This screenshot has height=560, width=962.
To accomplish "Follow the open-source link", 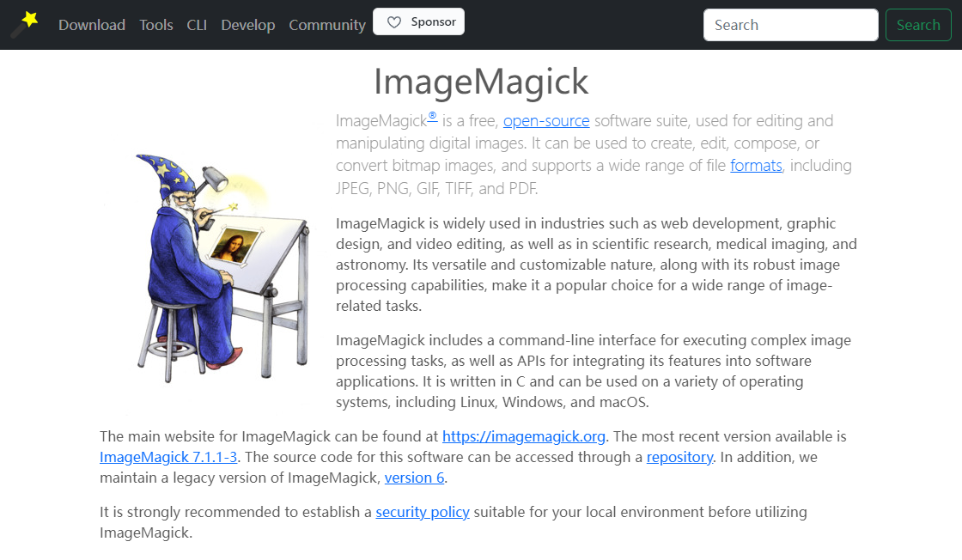I will [x=546, y=121].
